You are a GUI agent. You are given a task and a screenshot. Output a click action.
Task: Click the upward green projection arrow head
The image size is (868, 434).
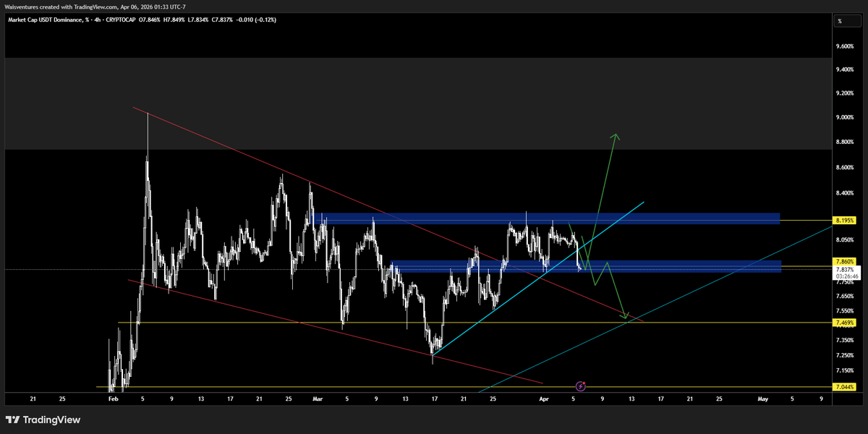(616, 136)
